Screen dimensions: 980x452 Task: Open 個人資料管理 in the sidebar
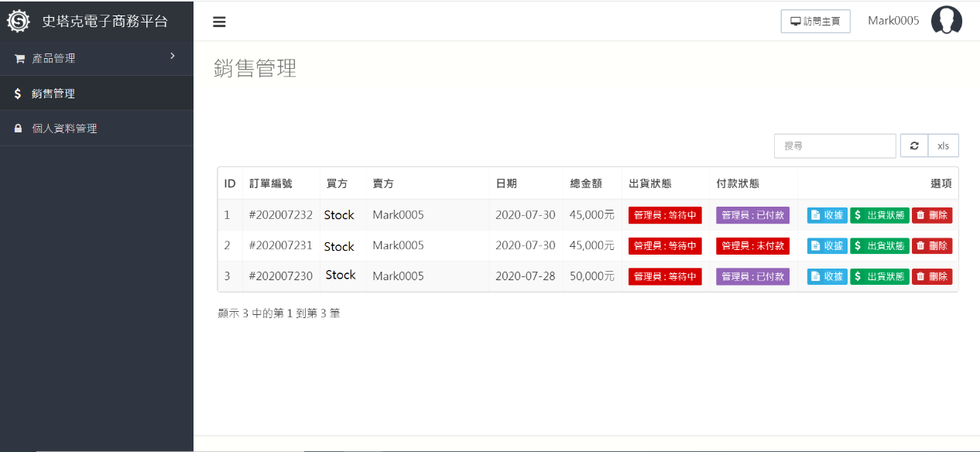tap(64, 128)
